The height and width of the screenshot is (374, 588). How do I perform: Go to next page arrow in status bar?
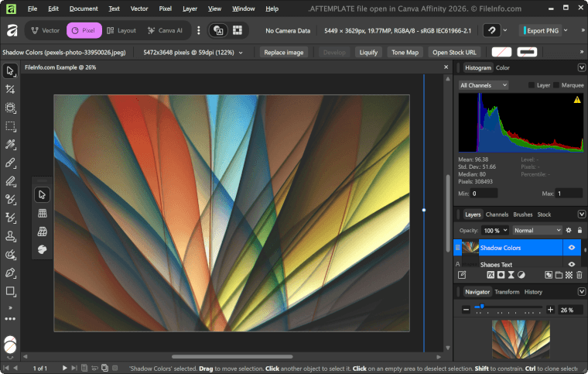[x=64, y=368]
